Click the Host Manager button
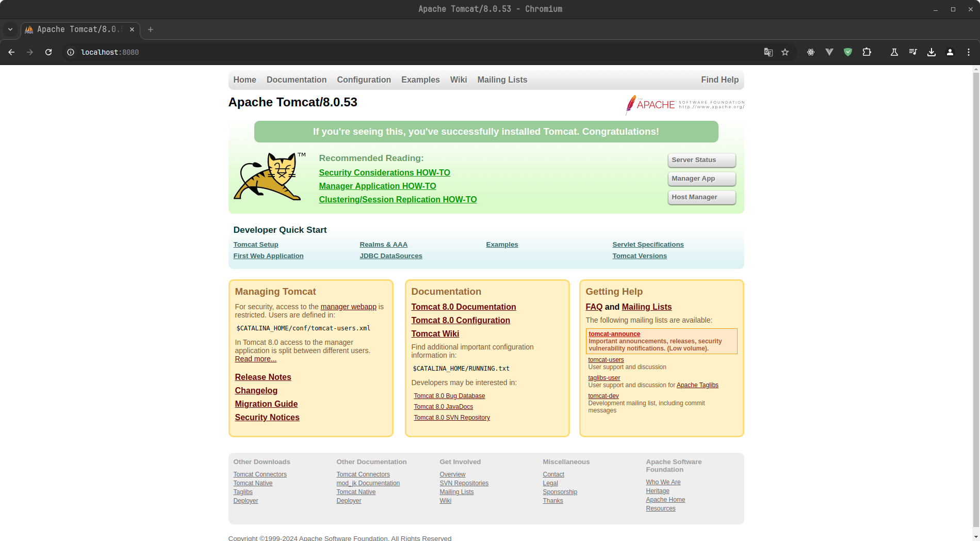The image size is (980, 541). (x=701, y=197)
